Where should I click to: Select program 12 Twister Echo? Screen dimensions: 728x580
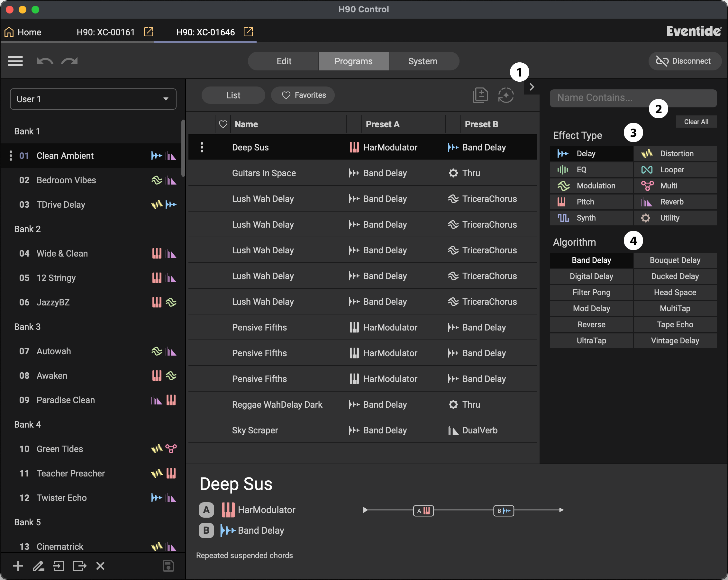coord(92,498)
